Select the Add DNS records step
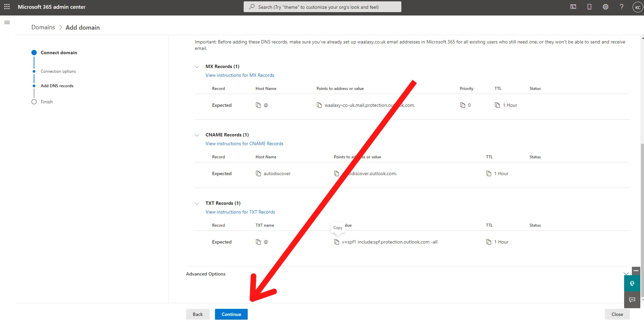644x322 pixels. pos(57,86)
